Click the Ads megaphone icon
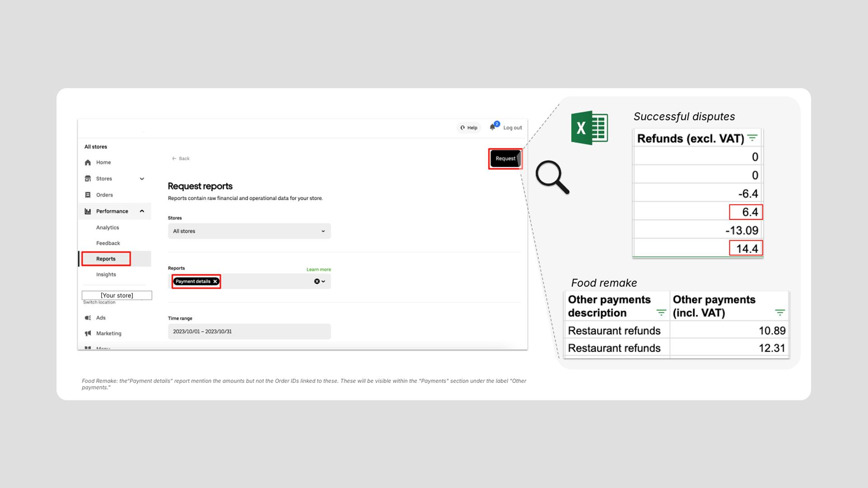 [x=88, y=318]
